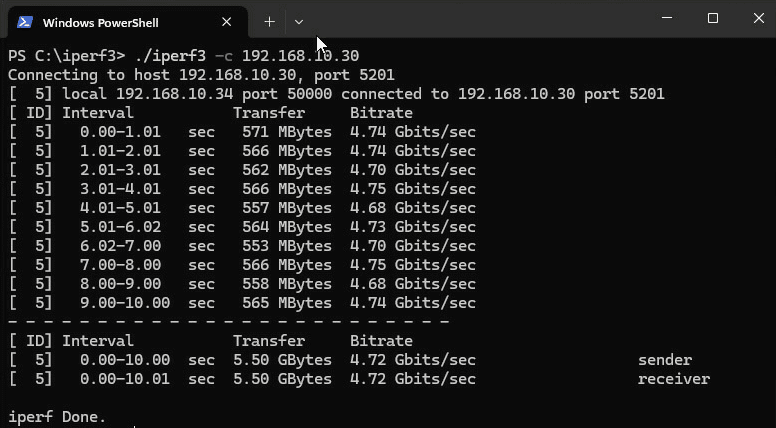Click the PowerShell icon in the tab
The width and height of the screenshot is (776, 428).
coord(25,22)
